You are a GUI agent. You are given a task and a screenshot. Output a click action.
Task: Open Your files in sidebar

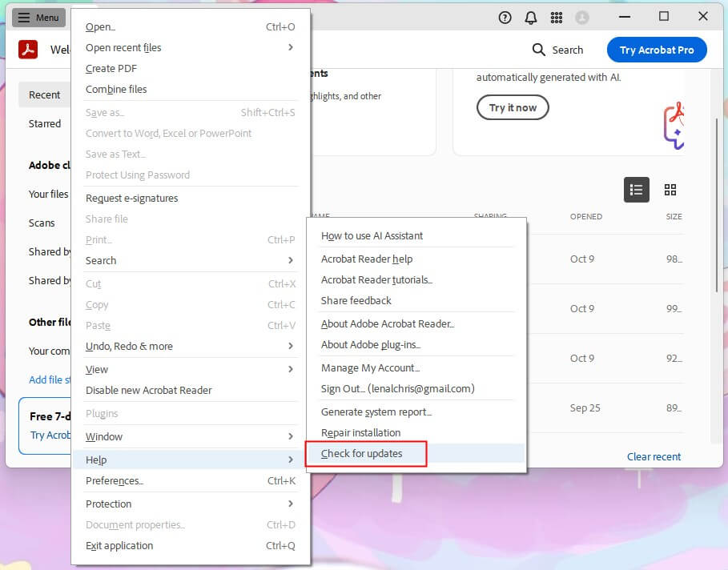coord(48,194)
